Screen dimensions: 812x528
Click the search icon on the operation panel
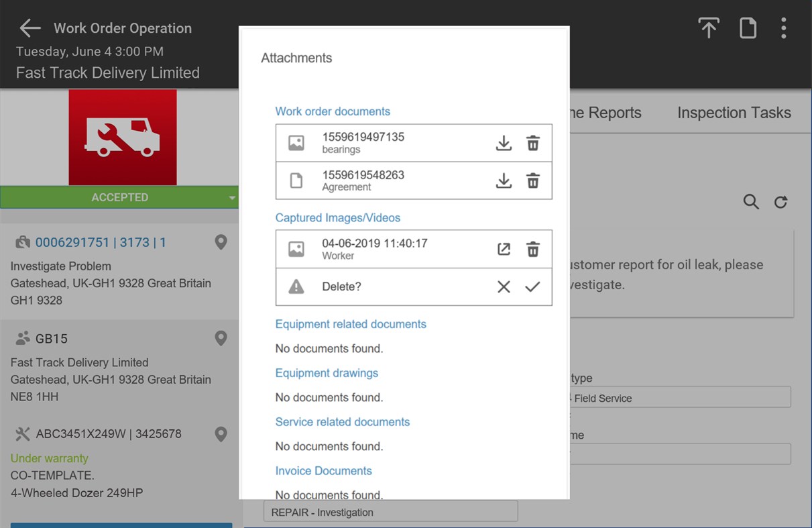click(x=750, y=201)
